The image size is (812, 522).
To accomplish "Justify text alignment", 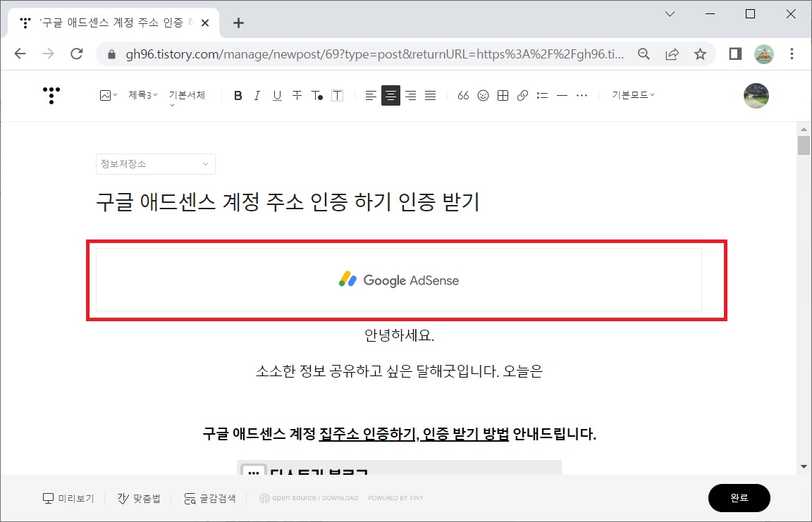I will (x=431, y=95).
